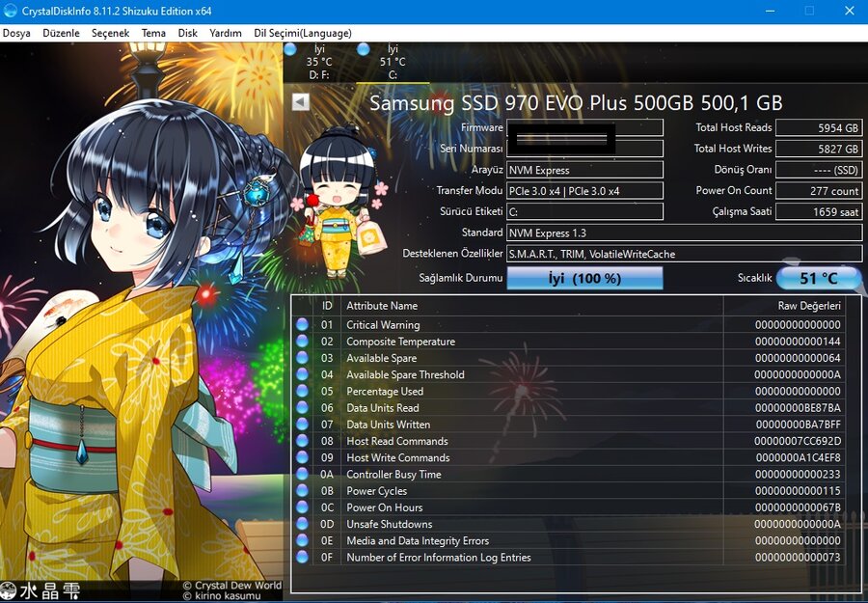Click the Total Host Reads value 5954 GB

pos(819,127)
